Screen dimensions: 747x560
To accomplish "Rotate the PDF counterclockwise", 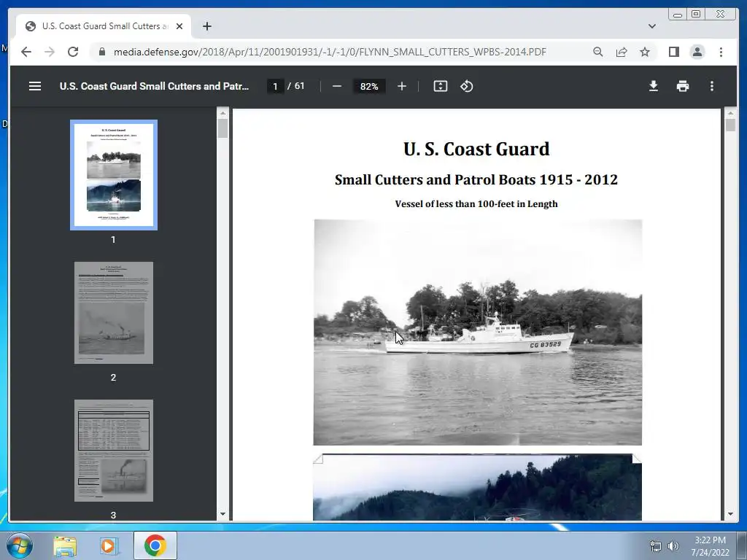I will (x=466, y=86).
